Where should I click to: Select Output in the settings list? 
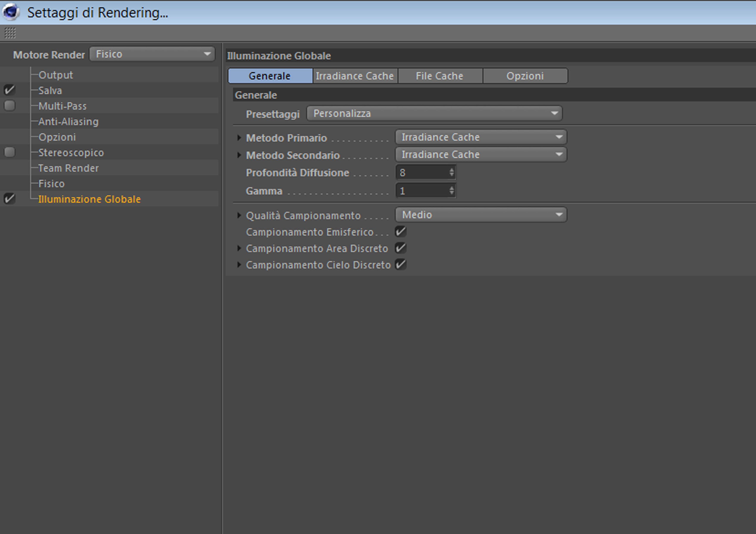click(56, 75)
